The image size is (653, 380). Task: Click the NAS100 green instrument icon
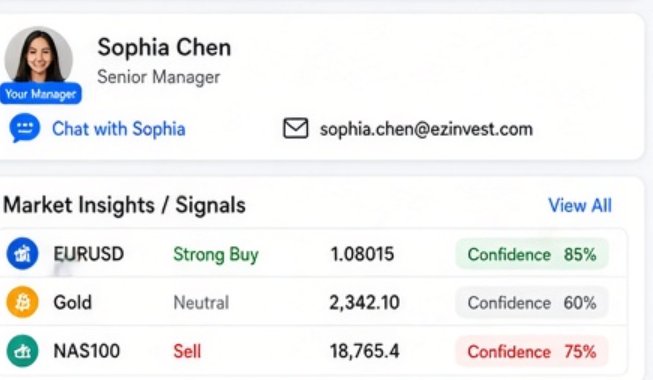pyautogui.click(x=22, y=351)
